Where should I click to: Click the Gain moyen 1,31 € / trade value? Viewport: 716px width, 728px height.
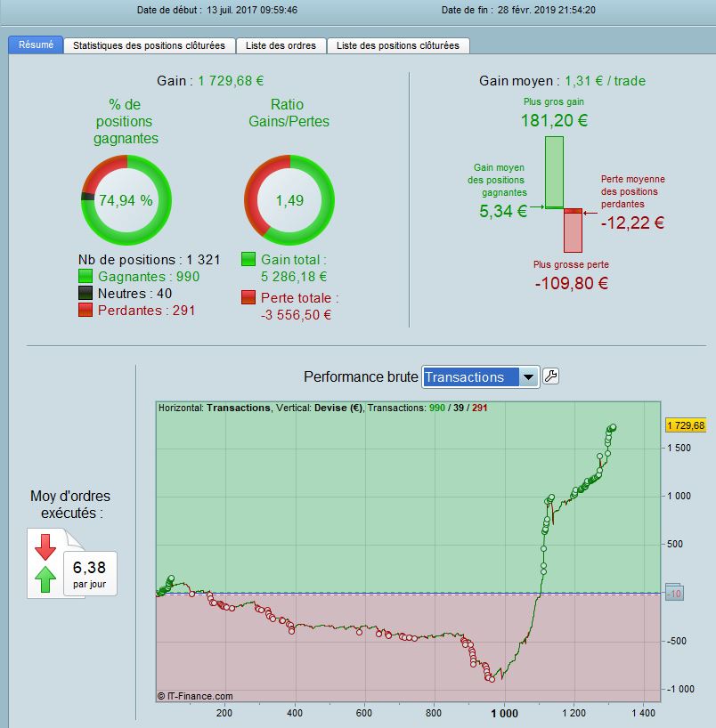(605, 81)
